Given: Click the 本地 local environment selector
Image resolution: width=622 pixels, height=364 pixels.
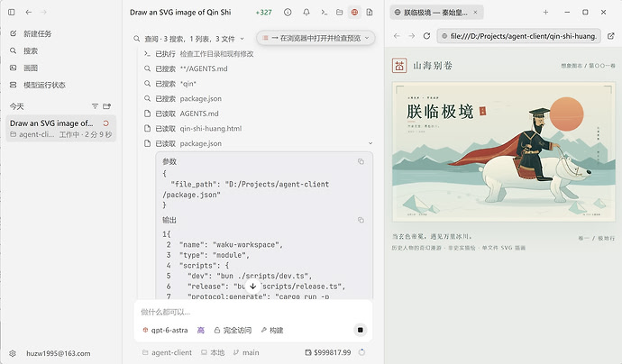Looking at the screenshot, I should 213,352.
